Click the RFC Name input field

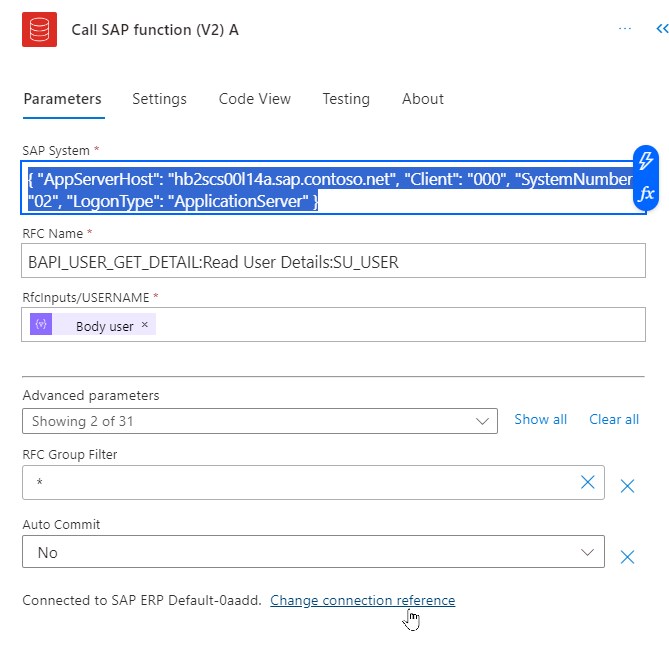[x=333, y=261]
